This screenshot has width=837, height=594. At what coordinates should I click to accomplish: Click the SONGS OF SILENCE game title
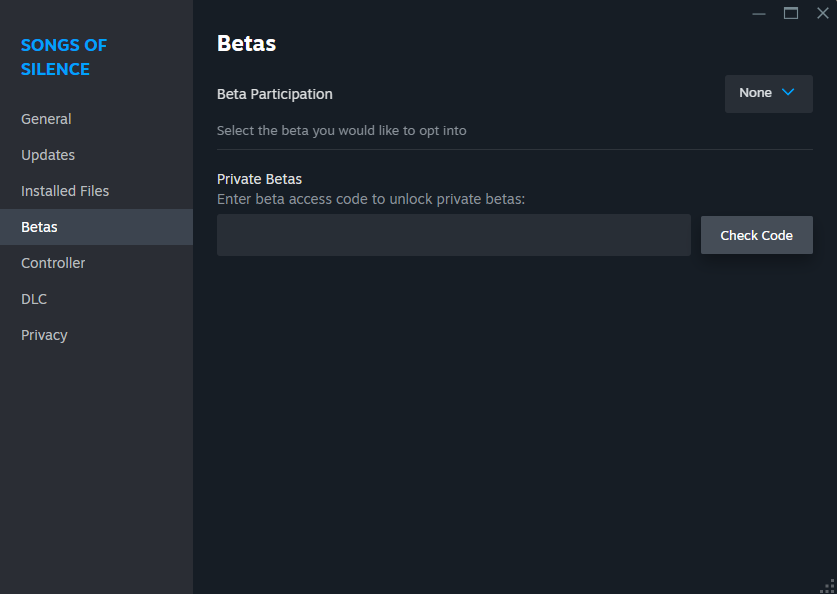[64, 57]
